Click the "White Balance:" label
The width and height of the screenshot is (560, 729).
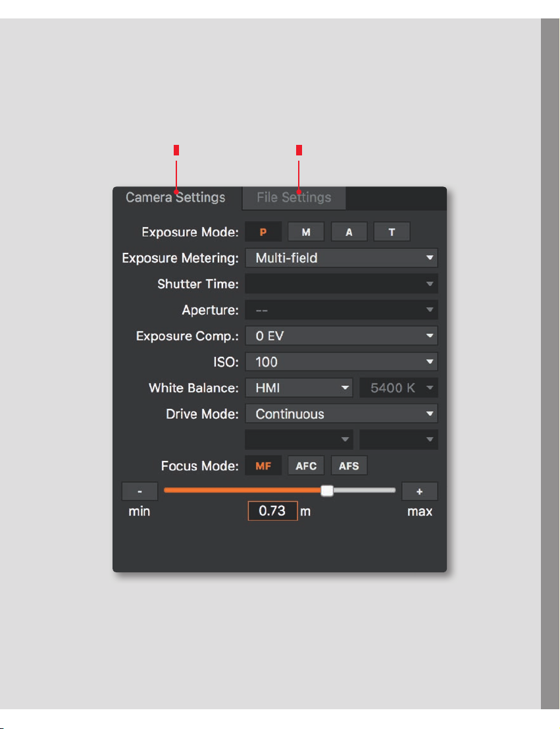click(193, 389)
